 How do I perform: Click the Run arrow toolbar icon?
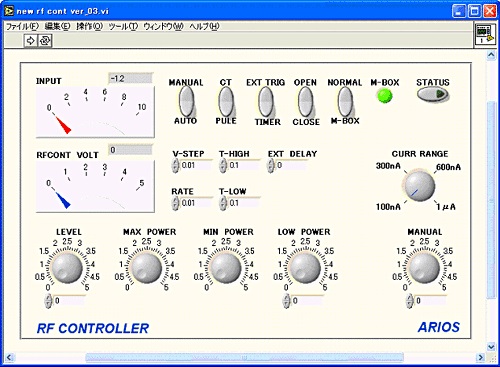pyautogui.click(x=30, y=41)
